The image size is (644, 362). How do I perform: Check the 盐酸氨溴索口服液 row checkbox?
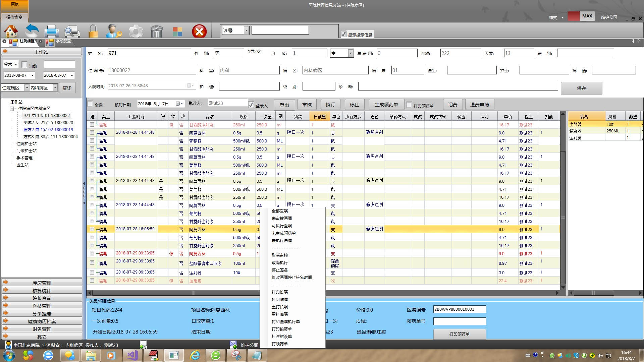(92, 263)
